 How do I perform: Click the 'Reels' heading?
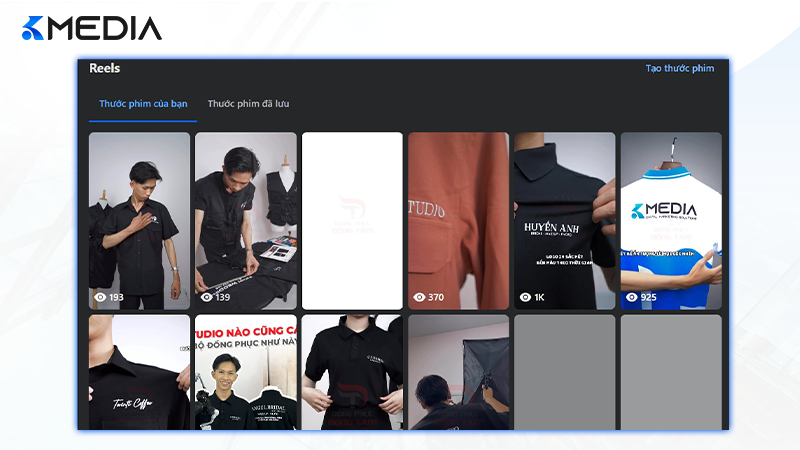[105, 68]
